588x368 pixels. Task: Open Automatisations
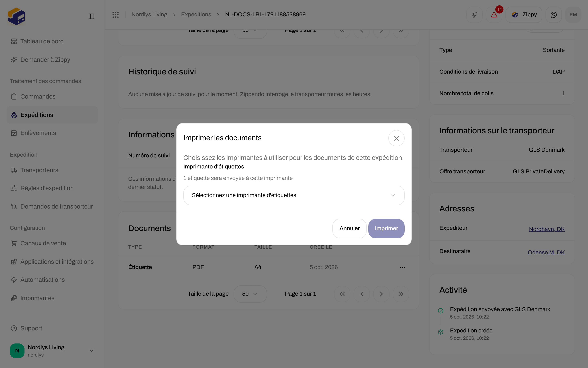pos(52,280)
